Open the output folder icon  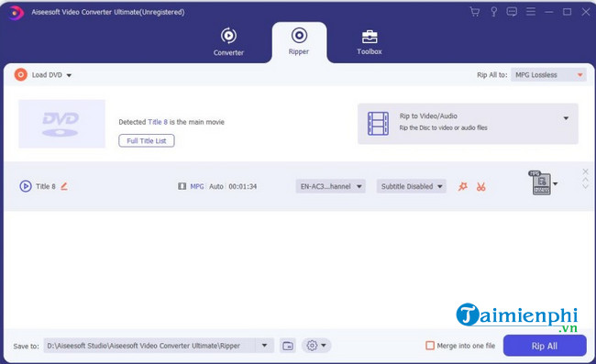coord(288,346)
